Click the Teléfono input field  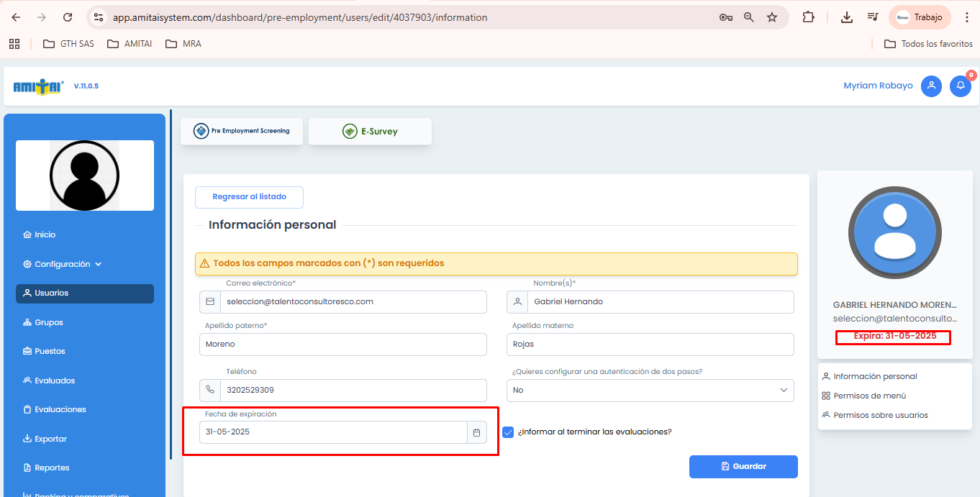[353, 390]
